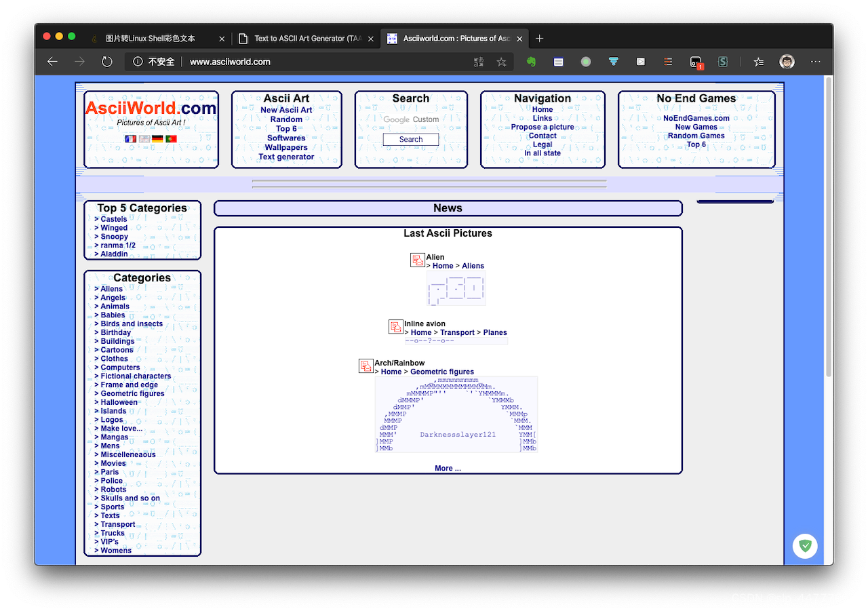868x611 pixels.
Task: Open the Evernote elephant extension
Action: [x=531, y=62]
